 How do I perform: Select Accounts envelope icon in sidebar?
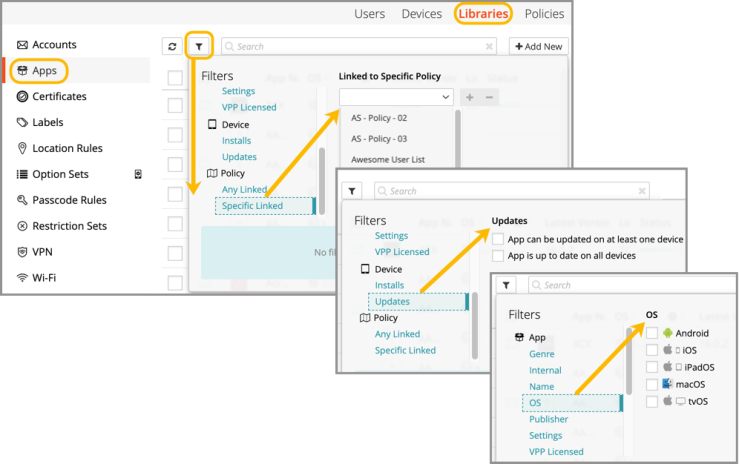pos(22,45)
